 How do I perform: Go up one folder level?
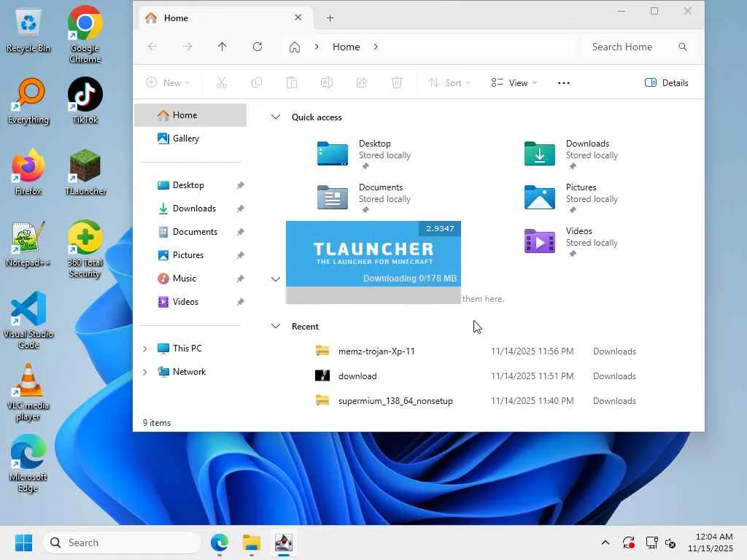pyautogui.click(x=222, y=47)
